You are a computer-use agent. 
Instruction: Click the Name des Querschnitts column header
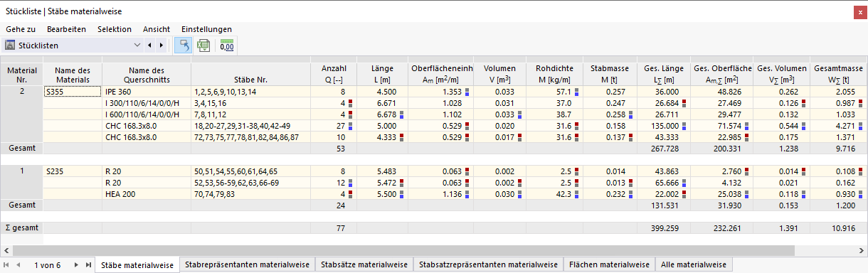pyautogui.click(x=147, y=74)
